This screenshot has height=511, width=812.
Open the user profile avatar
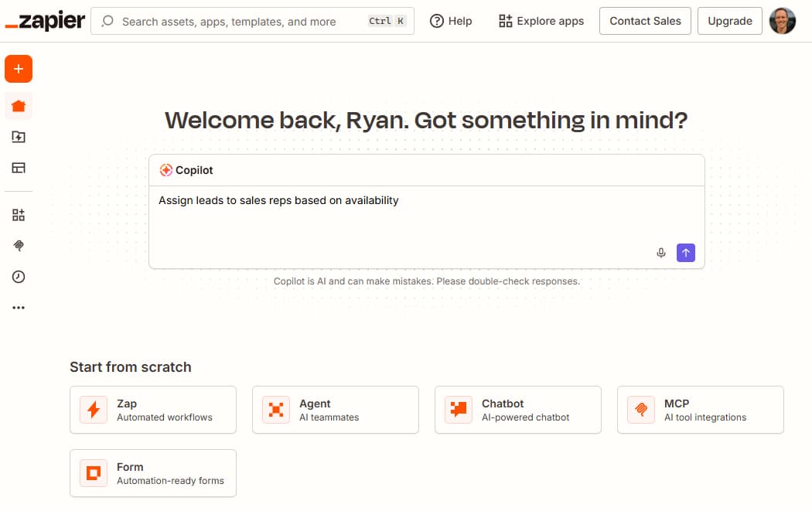(783, 21)
